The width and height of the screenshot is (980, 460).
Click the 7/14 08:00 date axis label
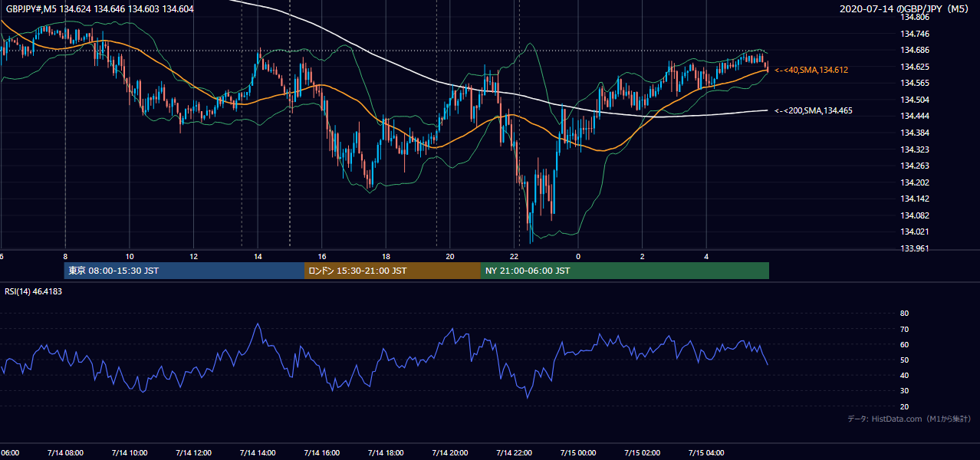pyautogui.click(x=65, y=453)
